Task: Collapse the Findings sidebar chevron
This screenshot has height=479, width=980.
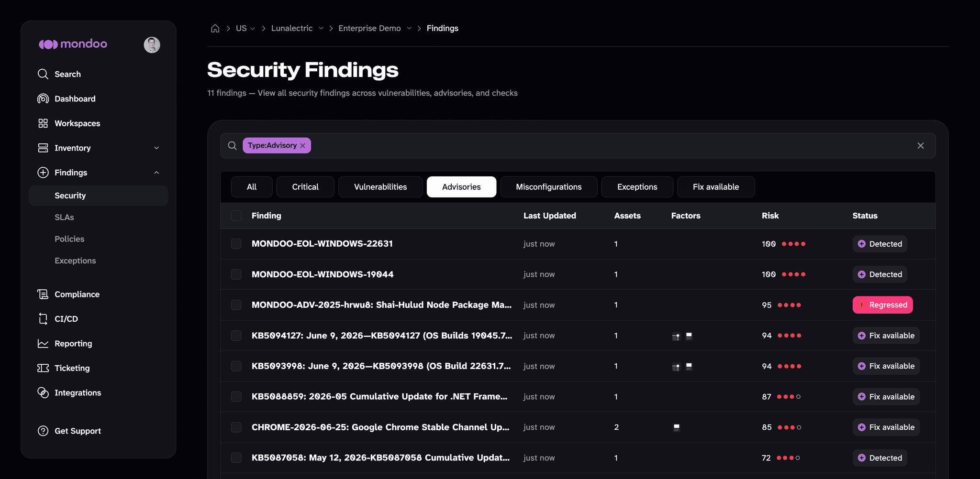Action: 156,173
